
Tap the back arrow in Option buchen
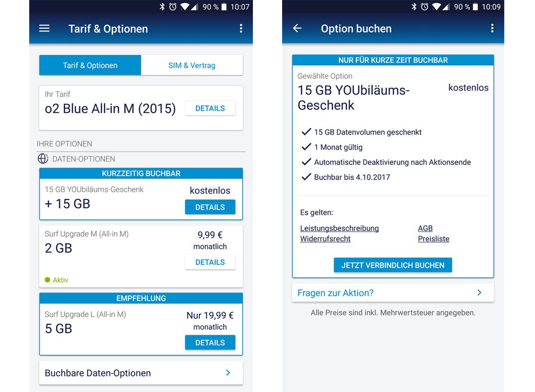click(x=297, y=28)
